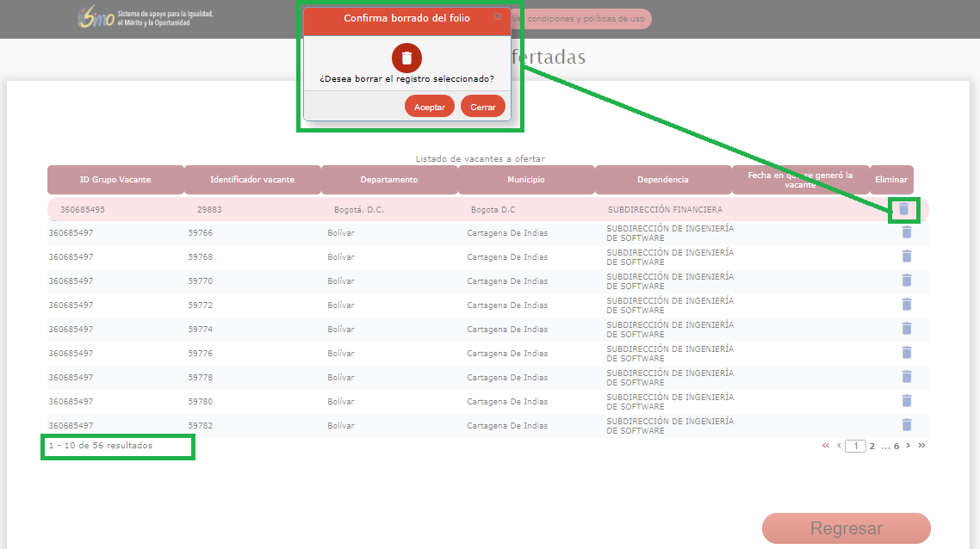Go to page 2 of results
This screenshot has width=980, height=549.
871,446
